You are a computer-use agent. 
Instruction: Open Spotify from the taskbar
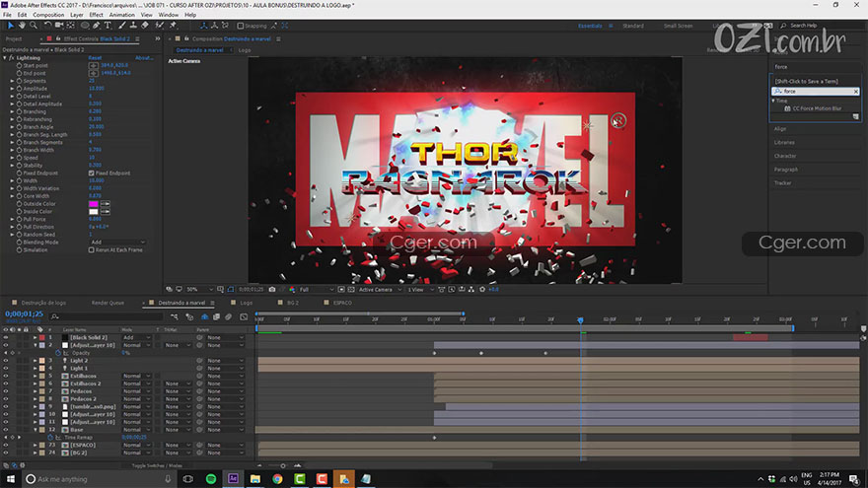(211, 479)
